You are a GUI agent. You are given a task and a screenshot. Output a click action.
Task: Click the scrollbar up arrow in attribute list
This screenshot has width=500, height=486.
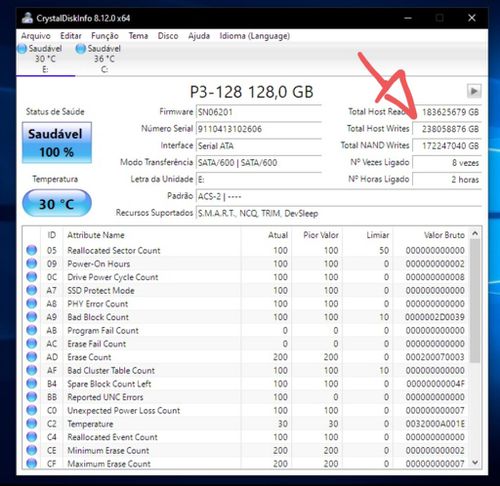tap(475, 234)
